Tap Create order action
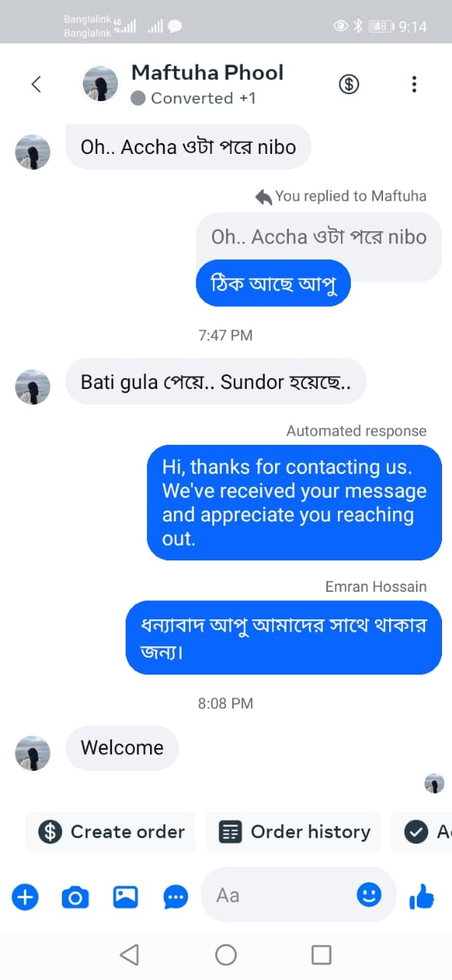The height and width of the screenshot is (980, 452). click(110, 831)
